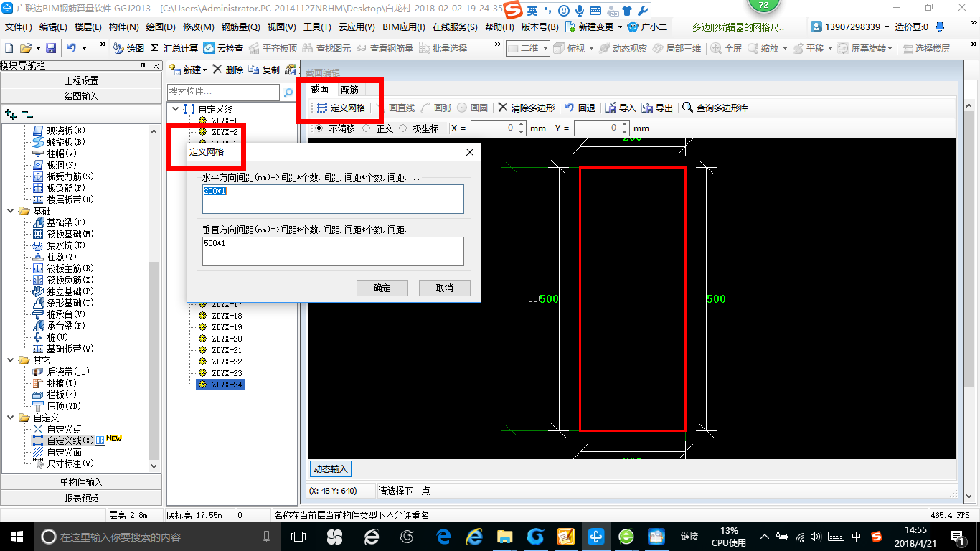Collapse the 自定义线 component list node

coord(176,109)
